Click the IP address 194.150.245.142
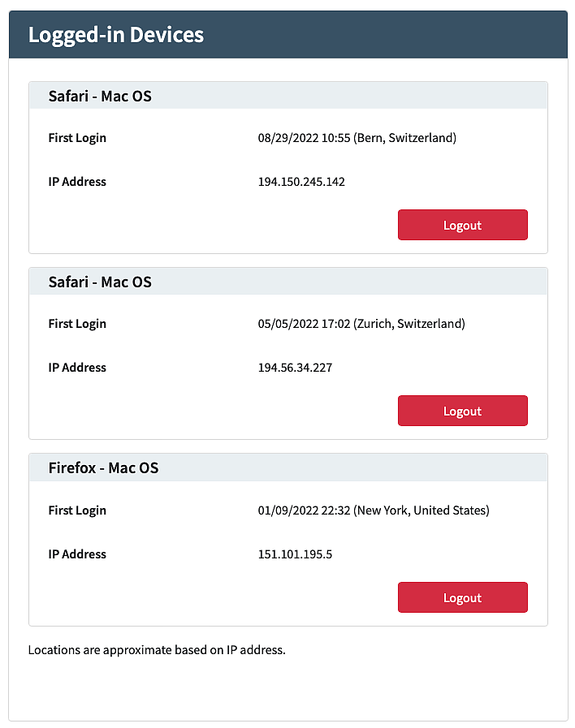This screenshot has height=728, width=575. coord(301,182)
